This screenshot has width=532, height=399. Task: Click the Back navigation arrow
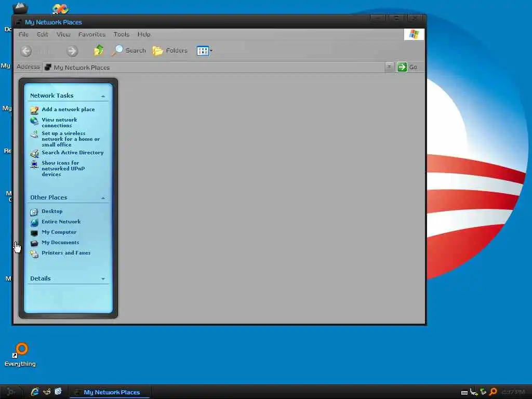(26, 51)
